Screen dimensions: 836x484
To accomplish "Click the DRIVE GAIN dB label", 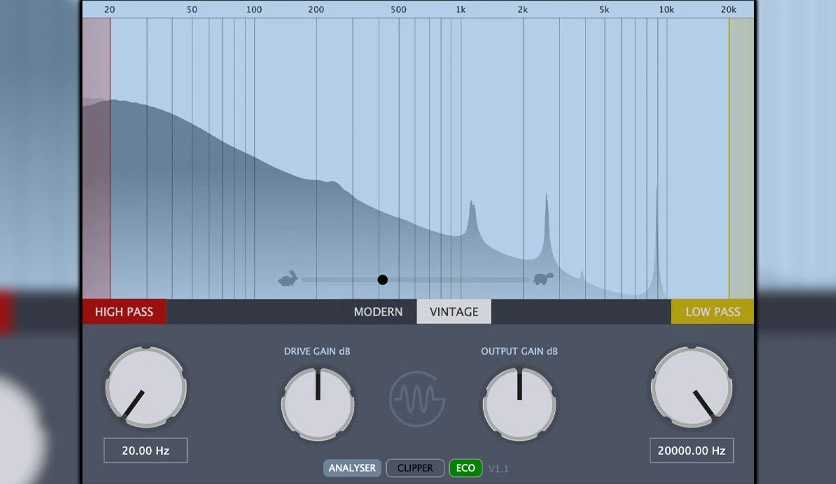I will (x=317, y=351).
